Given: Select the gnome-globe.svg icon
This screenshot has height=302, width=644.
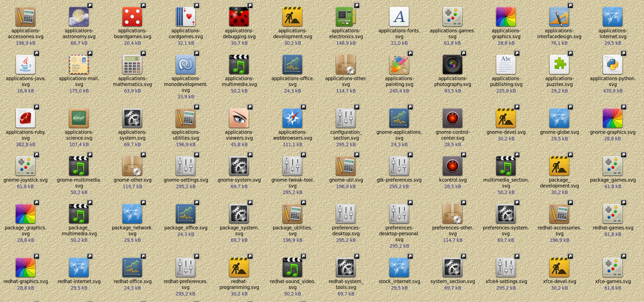Looking at the screenshot, I should (x=559, y=118).
